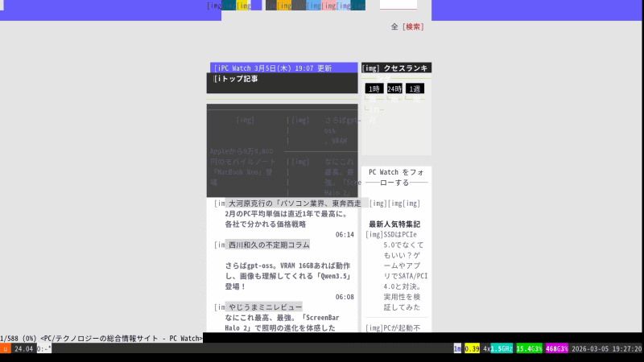Click icon before やじうまミニレビュー
Viewport: 644px width, 362px height.
click(x=219, y=307)
